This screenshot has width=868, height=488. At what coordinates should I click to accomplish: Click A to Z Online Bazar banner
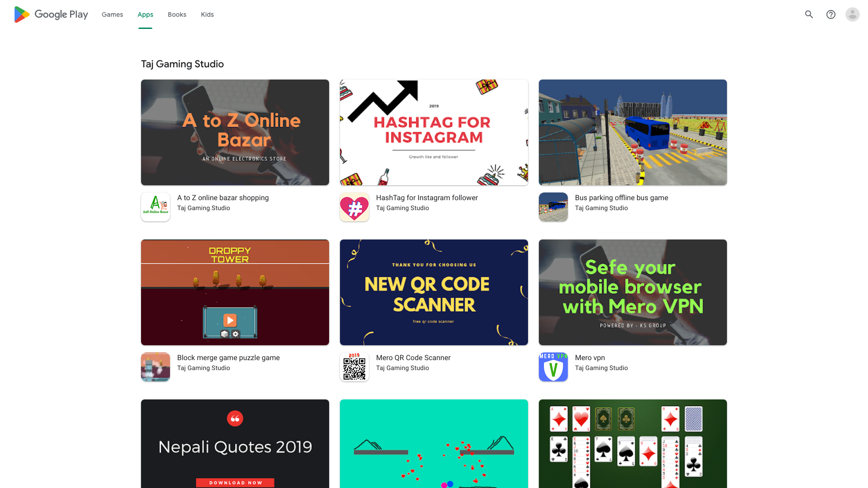point(235,132)
